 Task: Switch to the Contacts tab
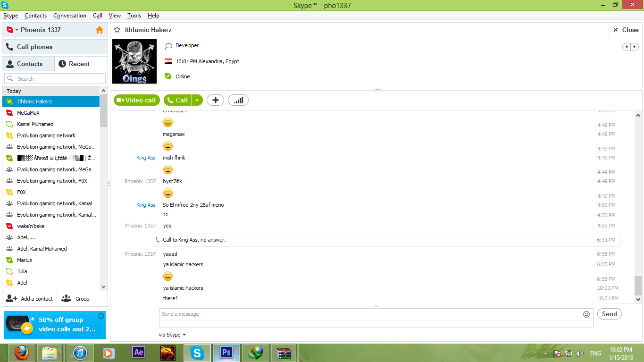click(28, 64)
